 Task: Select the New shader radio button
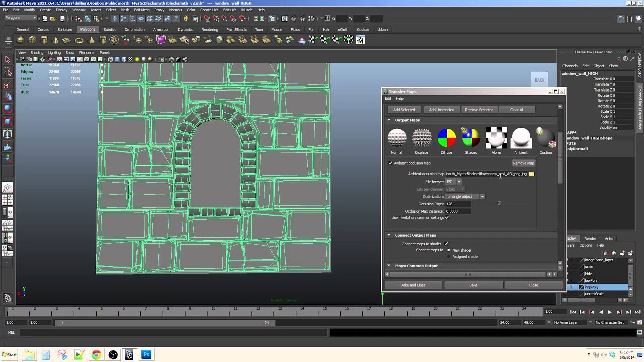tap(449, 250)
